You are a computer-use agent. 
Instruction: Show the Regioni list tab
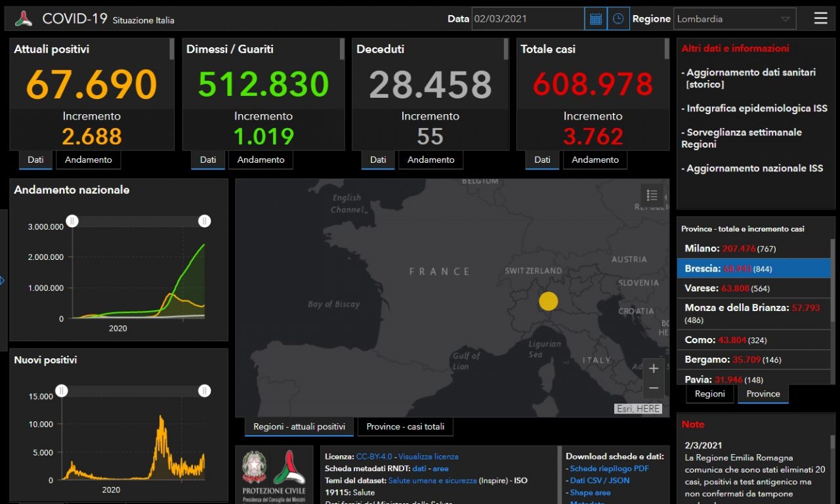pyautogui.click(x=709, y=394)
